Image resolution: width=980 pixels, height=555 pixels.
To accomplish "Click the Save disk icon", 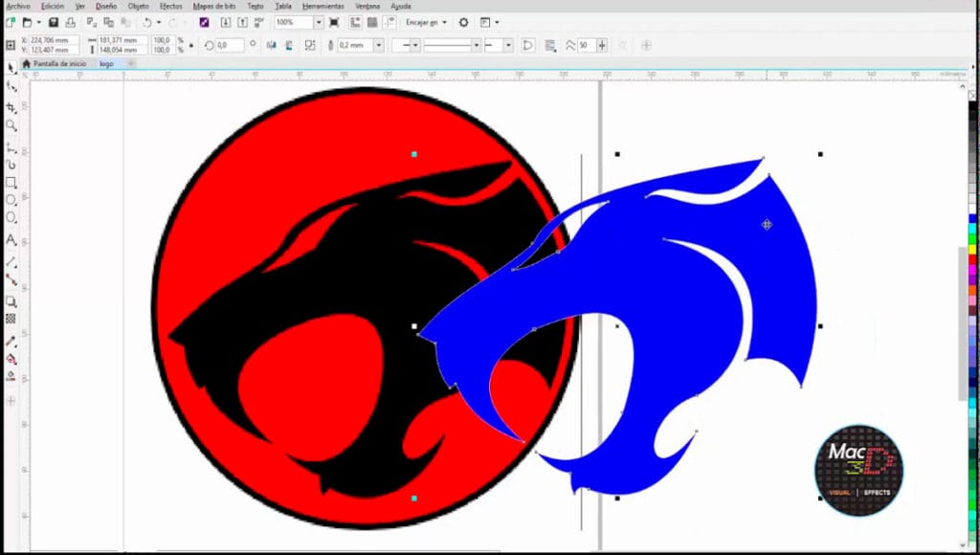I will [54, 23].
